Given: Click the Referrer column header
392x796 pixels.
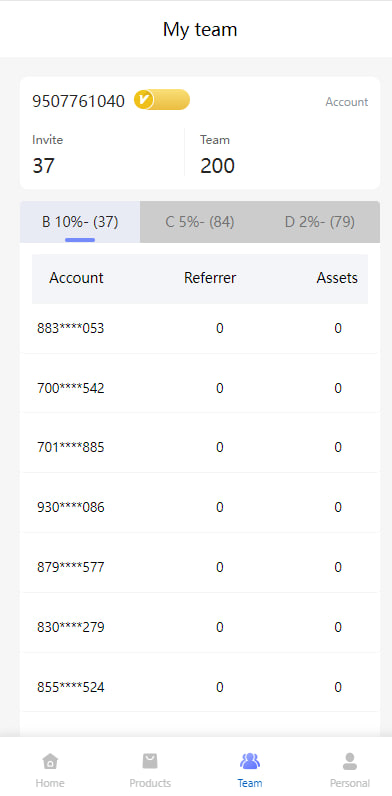Looking at the screenshot, I should coord(210,278).
